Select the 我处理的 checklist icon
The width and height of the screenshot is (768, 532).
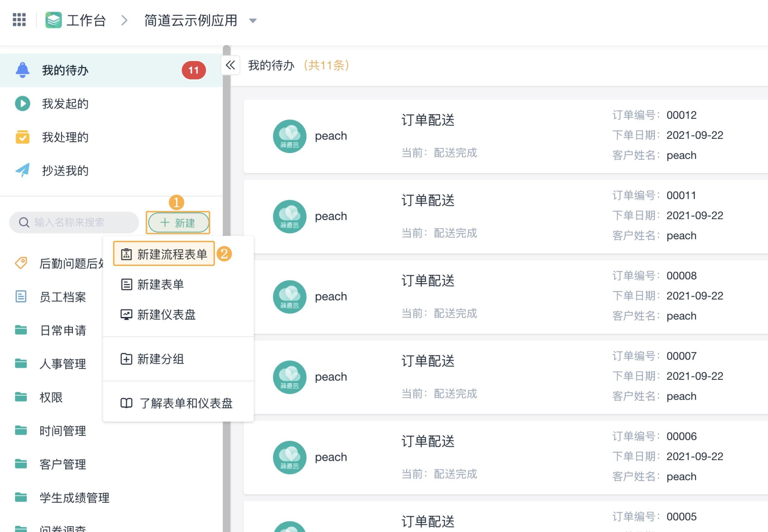click(x=22, y=137)
